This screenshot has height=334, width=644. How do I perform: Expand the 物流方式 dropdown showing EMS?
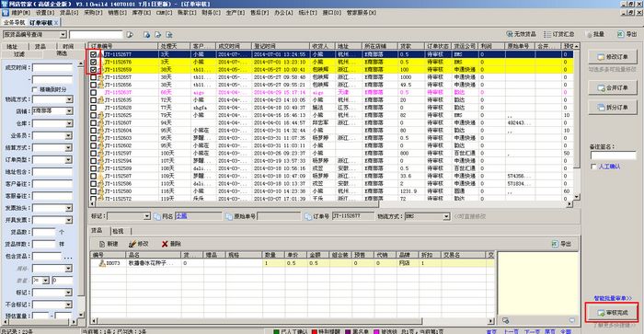click(x=446, y=216)
